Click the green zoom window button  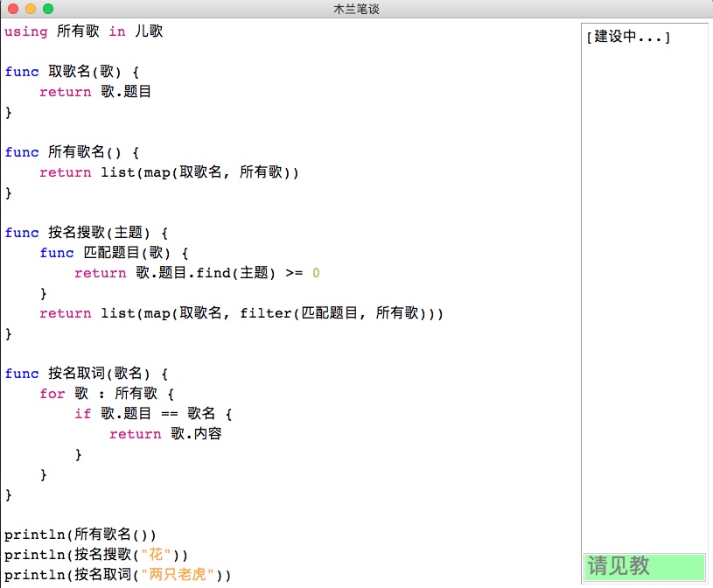point(48,9)
